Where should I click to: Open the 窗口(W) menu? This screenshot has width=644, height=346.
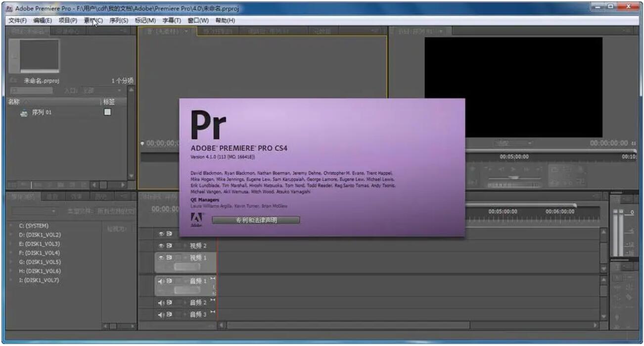(198, 20)
